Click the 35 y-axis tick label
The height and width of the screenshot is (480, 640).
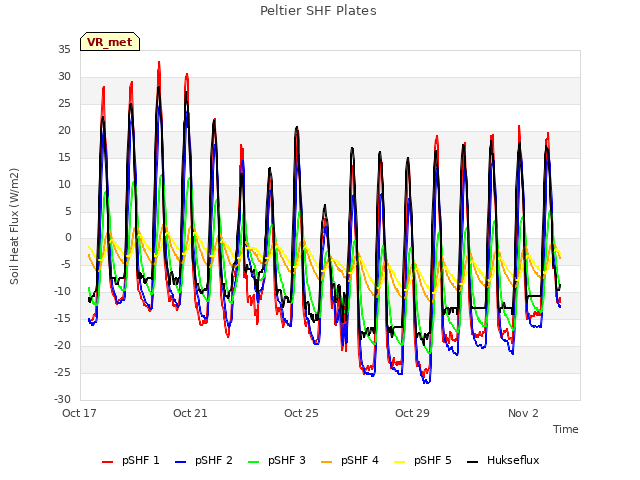64,50
